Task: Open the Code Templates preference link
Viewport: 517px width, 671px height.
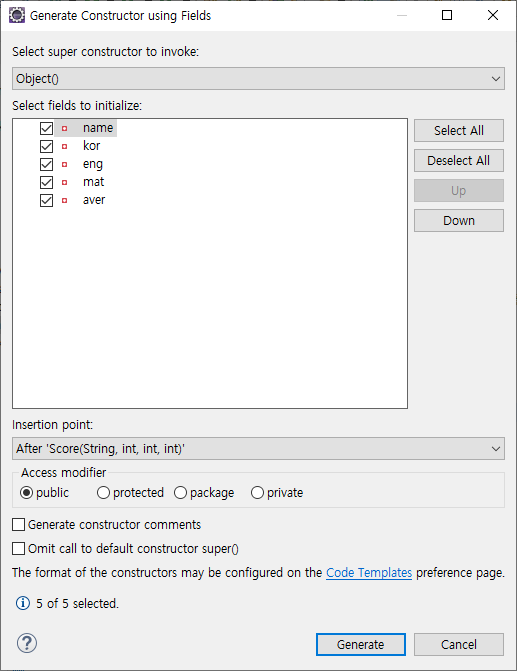Action: point(369,573)
